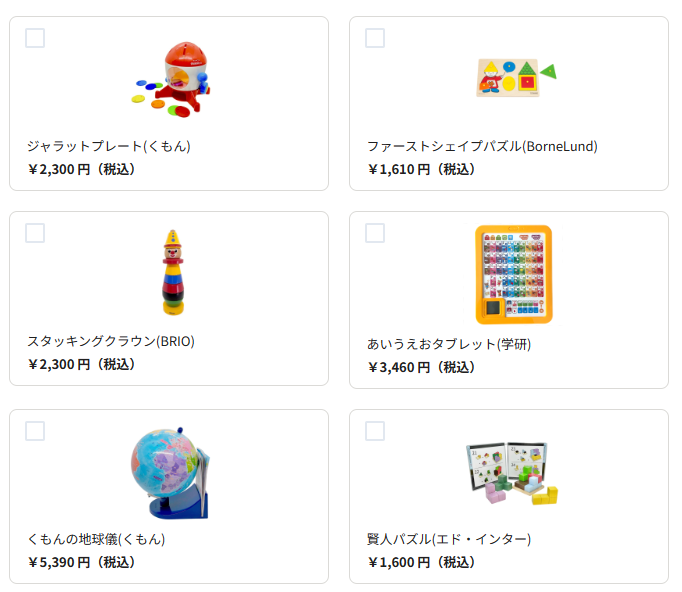View the stacking clown toy image
The width and height of the screenshot is (682, 592).
[x=173, y=272]
